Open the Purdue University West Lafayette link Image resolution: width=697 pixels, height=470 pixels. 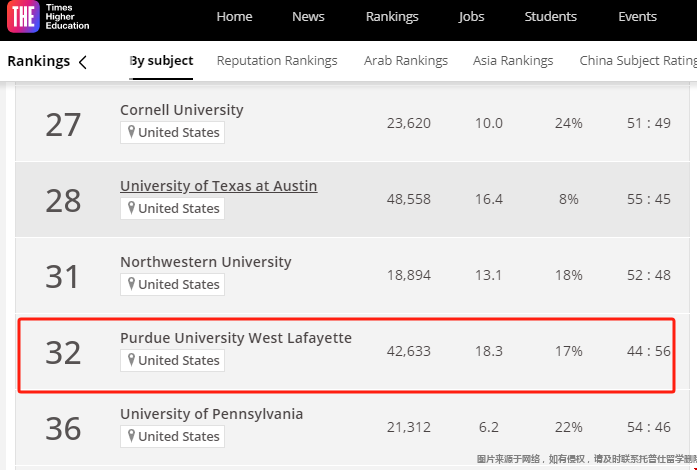pyautogui.click(x=236, y=338)
